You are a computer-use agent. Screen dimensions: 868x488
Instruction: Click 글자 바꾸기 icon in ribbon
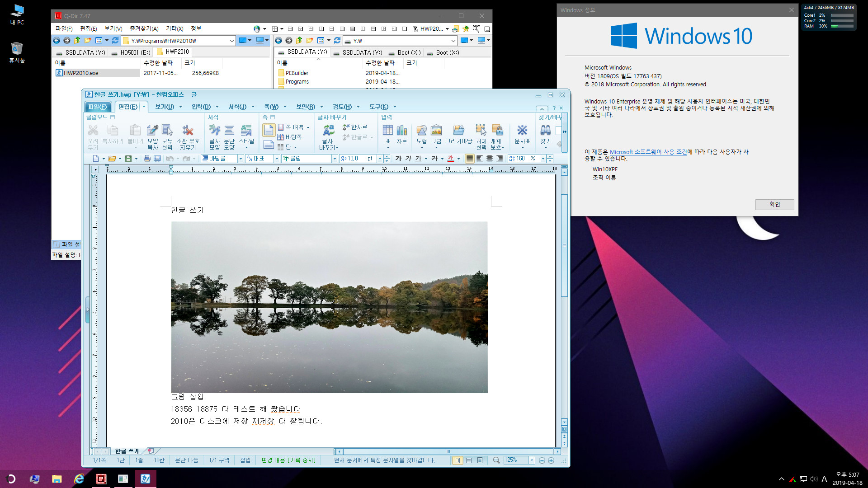328,137
